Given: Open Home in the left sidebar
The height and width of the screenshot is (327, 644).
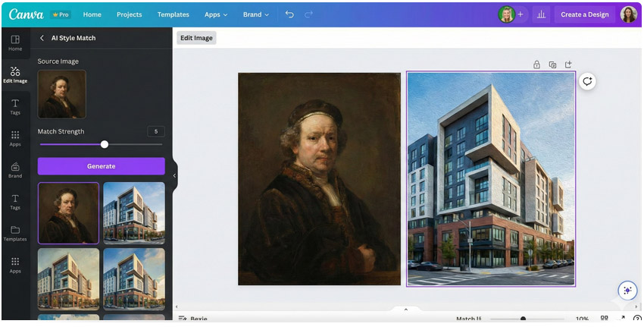Looking at the screenshot, I should (x=15, y=42).
